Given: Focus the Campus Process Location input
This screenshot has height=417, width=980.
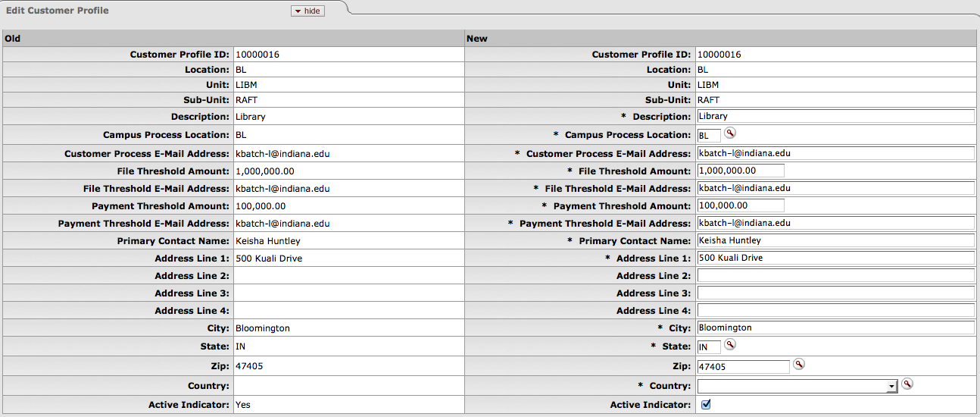Looking at the screenshot, I should (709, 136).
